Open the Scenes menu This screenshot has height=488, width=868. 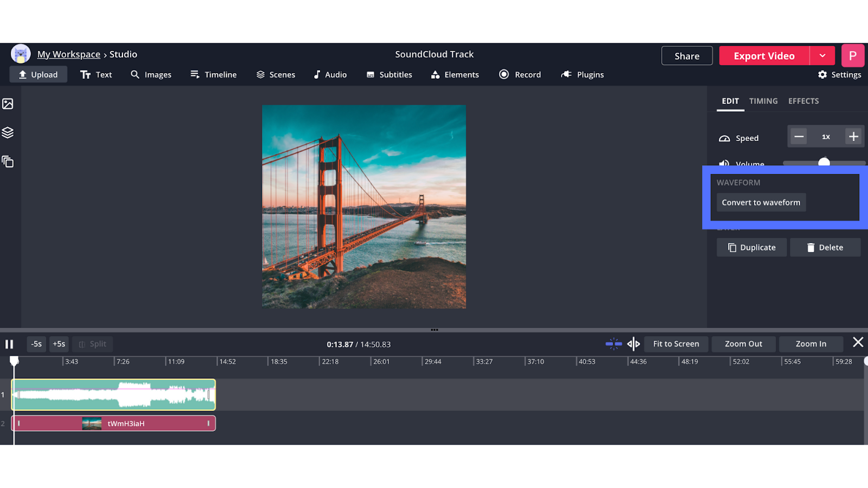[276, 74]
